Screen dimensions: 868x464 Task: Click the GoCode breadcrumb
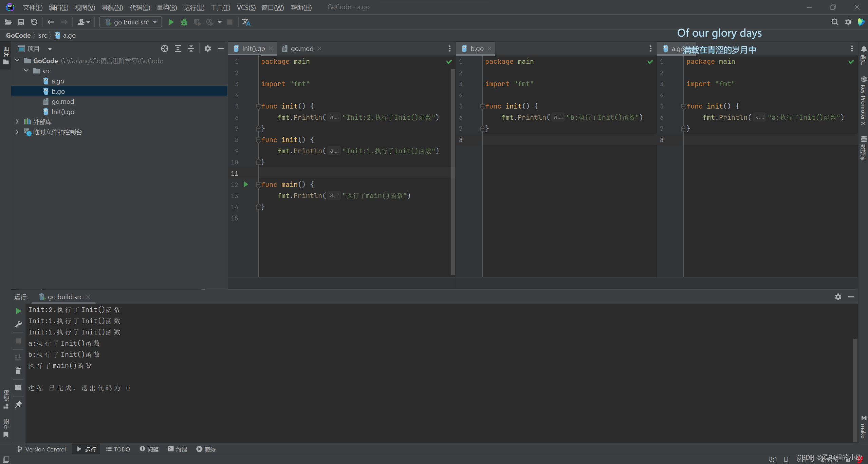(x=18, y=35)
